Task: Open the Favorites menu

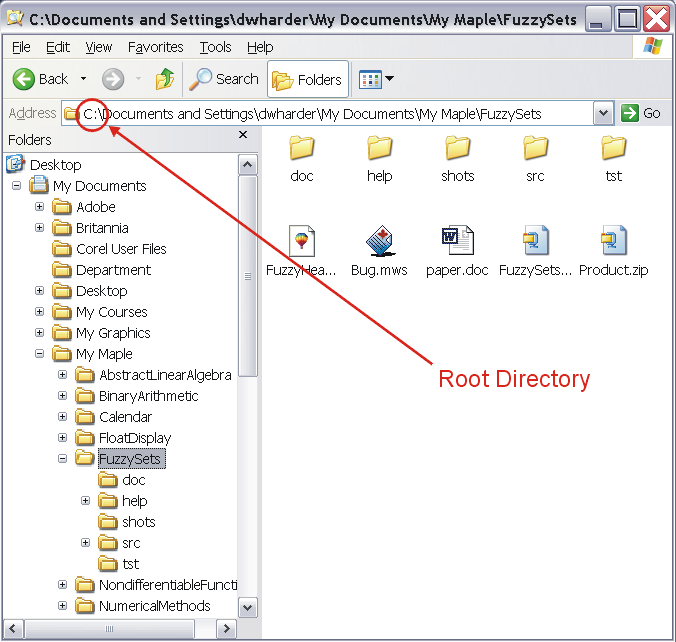Action: tap(155, 47)
